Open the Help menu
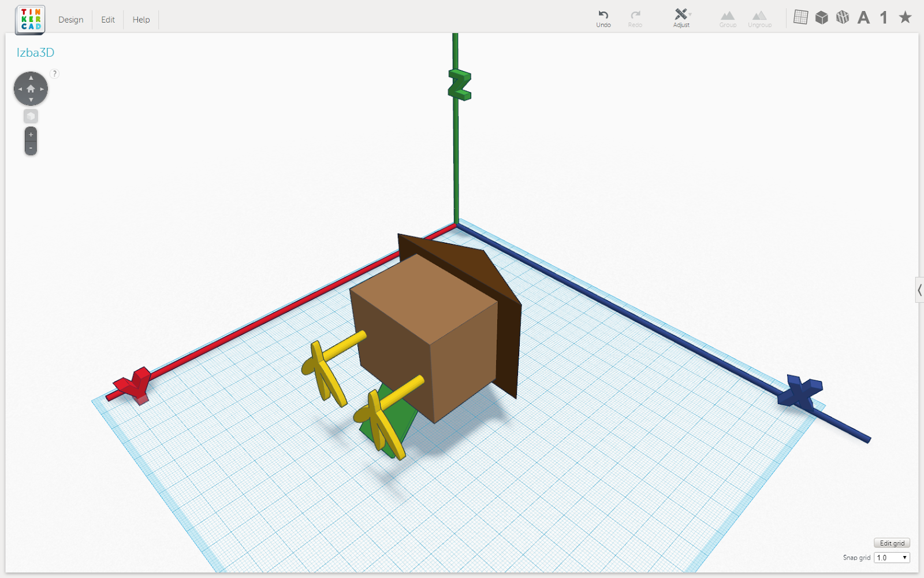The width and height of the screenshot is (924, 578). click(x=141, y=20)
